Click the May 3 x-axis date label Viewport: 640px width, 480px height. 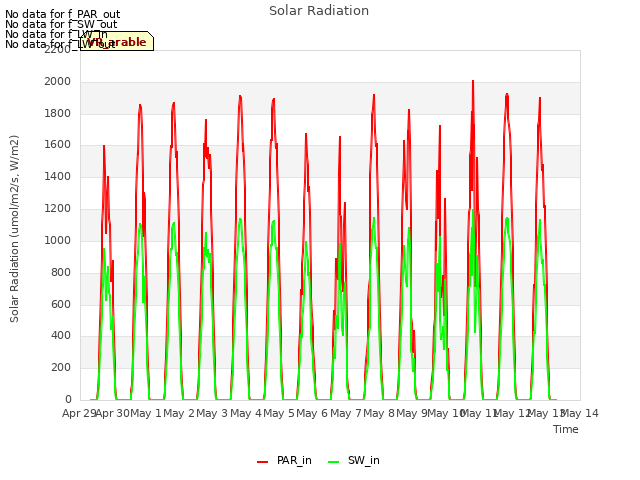pos(212,413)
